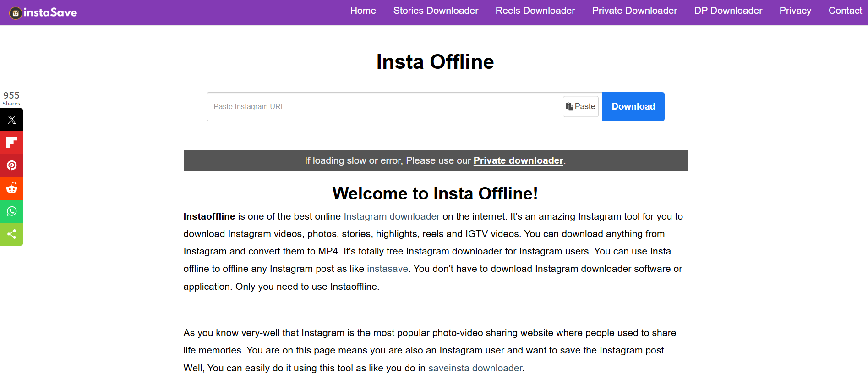Follow the Instagram downloader text link
Viewport: 868px width, 392px height.
392,216
